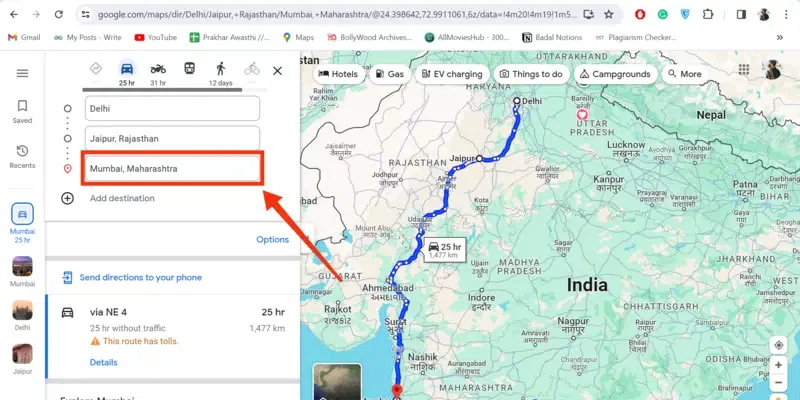This screenshot has width=800, height=400.
Task: Open Chrome profile avatar
Action: coord(764,14)
